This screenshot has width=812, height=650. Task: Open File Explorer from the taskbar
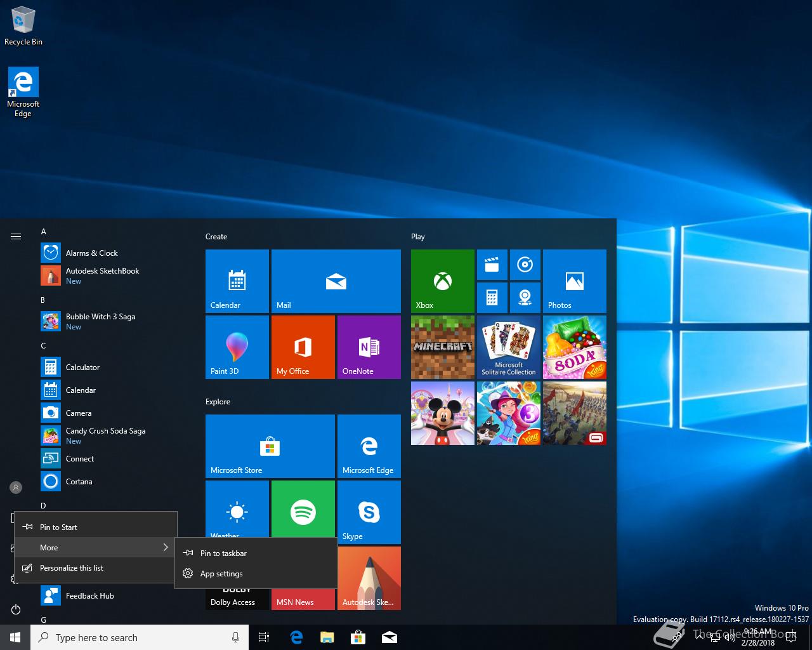pyautogui.click(x=327, y=637)
